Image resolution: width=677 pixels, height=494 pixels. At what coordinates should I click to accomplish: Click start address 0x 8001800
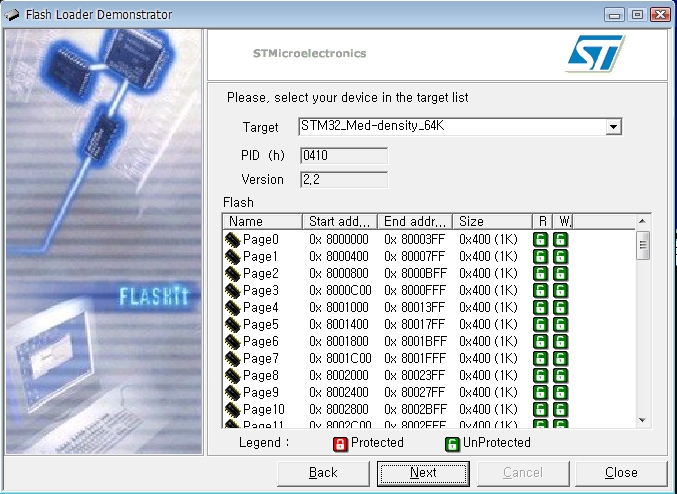point(339,342)
